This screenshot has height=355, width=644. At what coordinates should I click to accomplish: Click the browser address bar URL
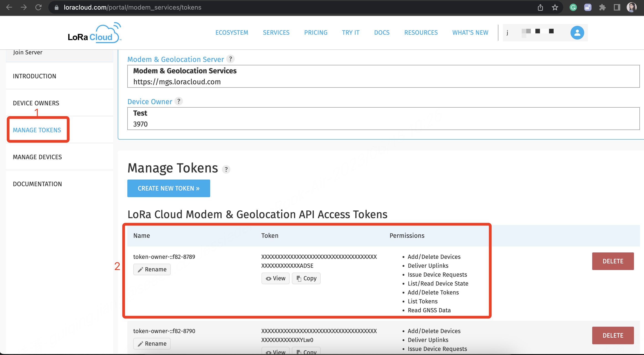132,8
